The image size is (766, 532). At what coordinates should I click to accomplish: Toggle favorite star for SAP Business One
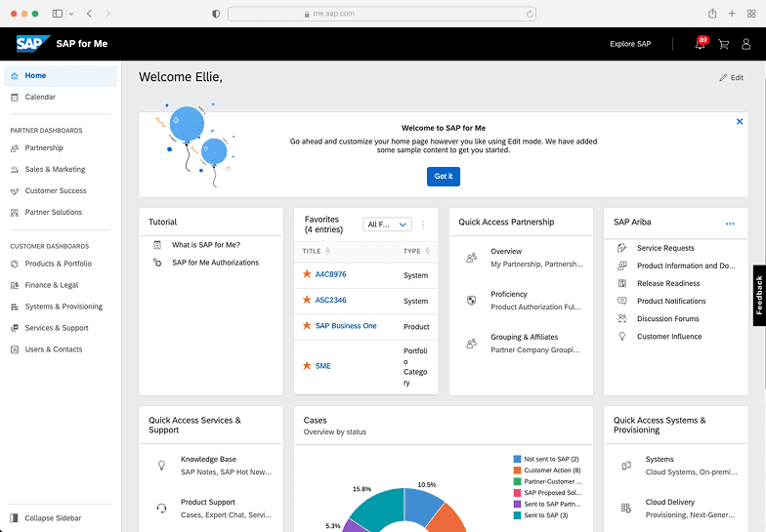point(307,326)
